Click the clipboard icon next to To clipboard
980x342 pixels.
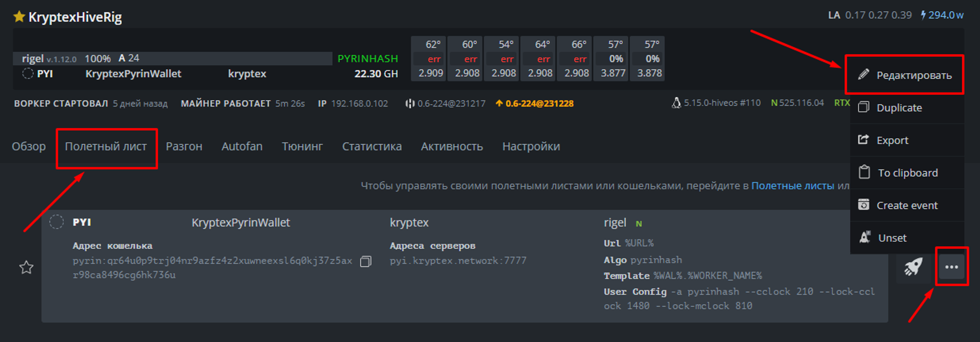(x=864, y=172)
